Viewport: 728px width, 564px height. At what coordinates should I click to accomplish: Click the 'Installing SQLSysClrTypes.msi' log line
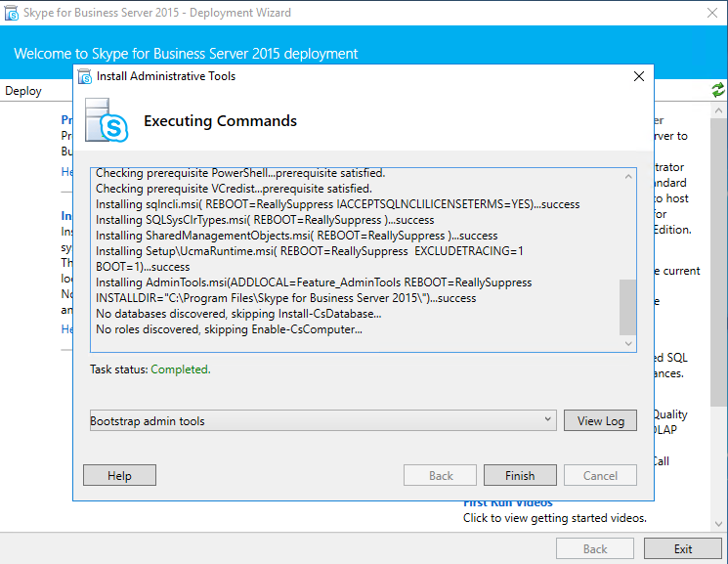tap(265, 220)
